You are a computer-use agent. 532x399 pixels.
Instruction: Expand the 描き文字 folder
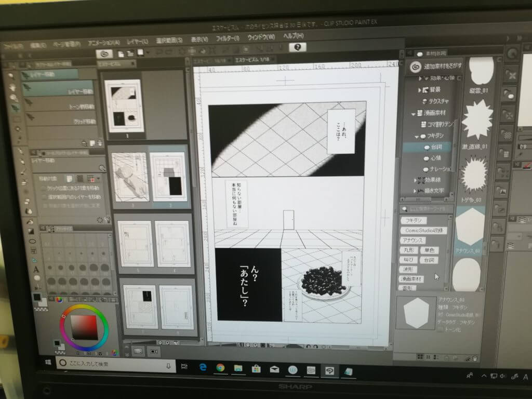pyautogui.click(x=415, y=191)
